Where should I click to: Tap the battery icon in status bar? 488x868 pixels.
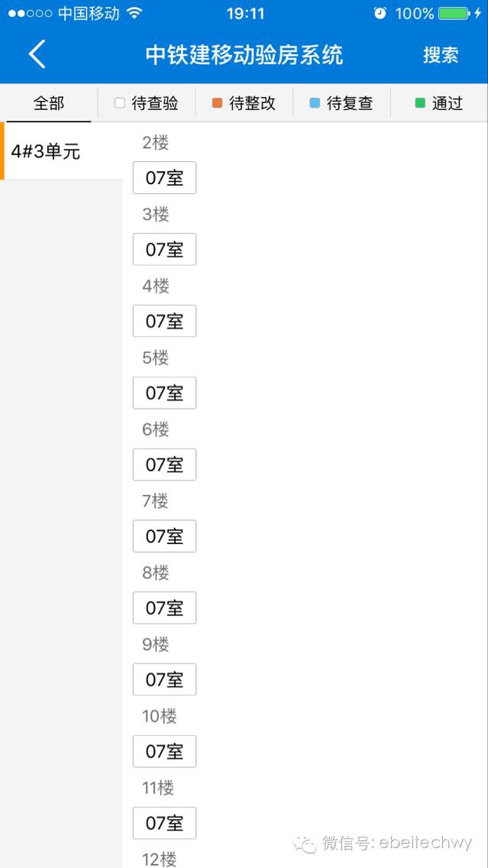coord(454,13)
